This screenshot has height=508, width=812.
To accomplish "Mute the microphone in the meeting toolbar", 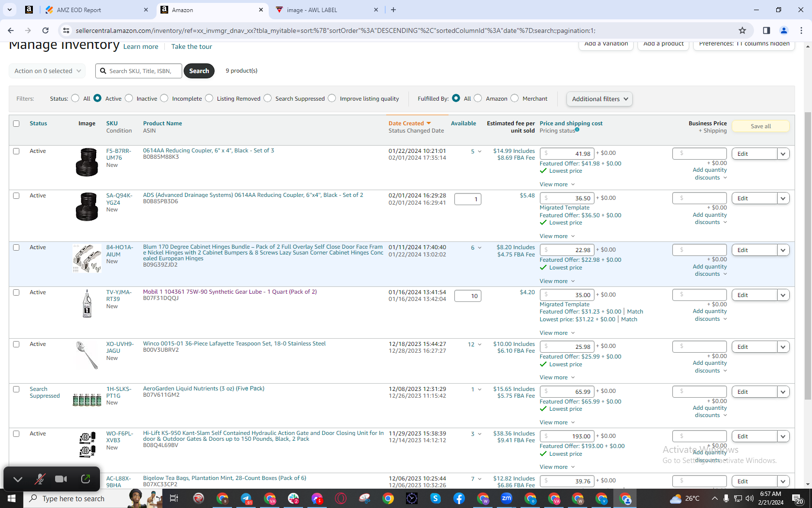I will (40, 479).
